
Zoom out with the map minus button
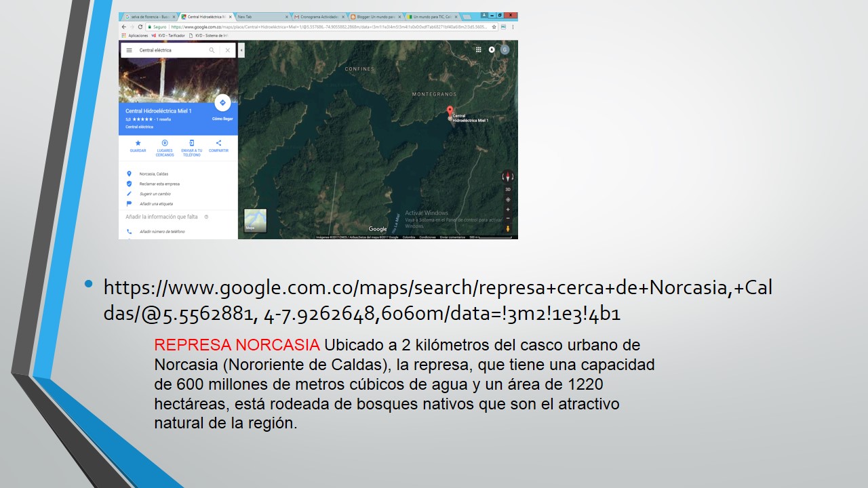click(x=508, y=218)
